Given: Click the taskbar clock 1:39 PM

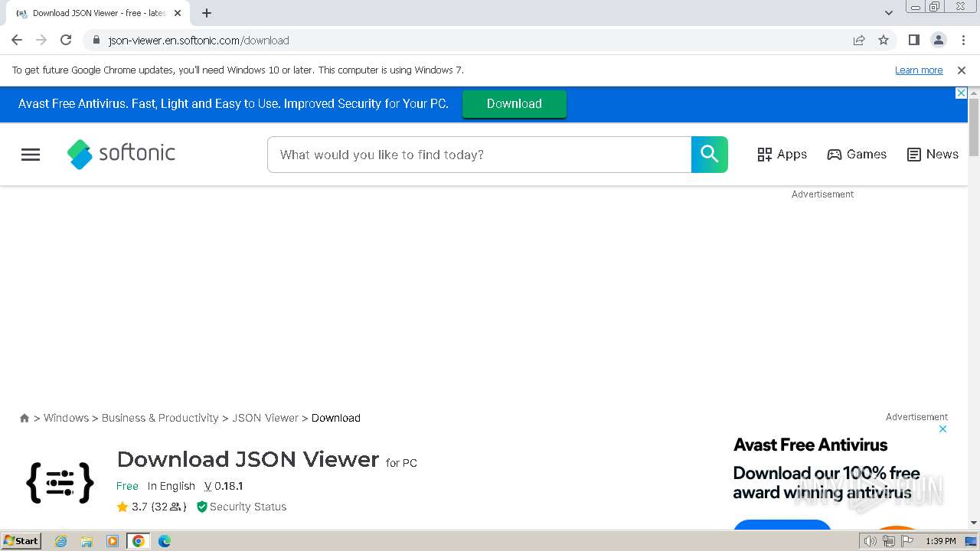Looking at the screenshot, I should coord(941,541).
